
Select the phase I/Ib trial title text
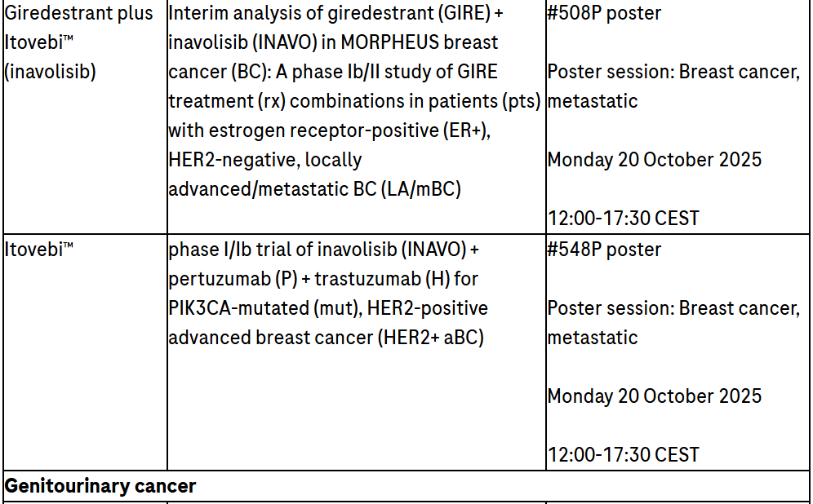327,249
